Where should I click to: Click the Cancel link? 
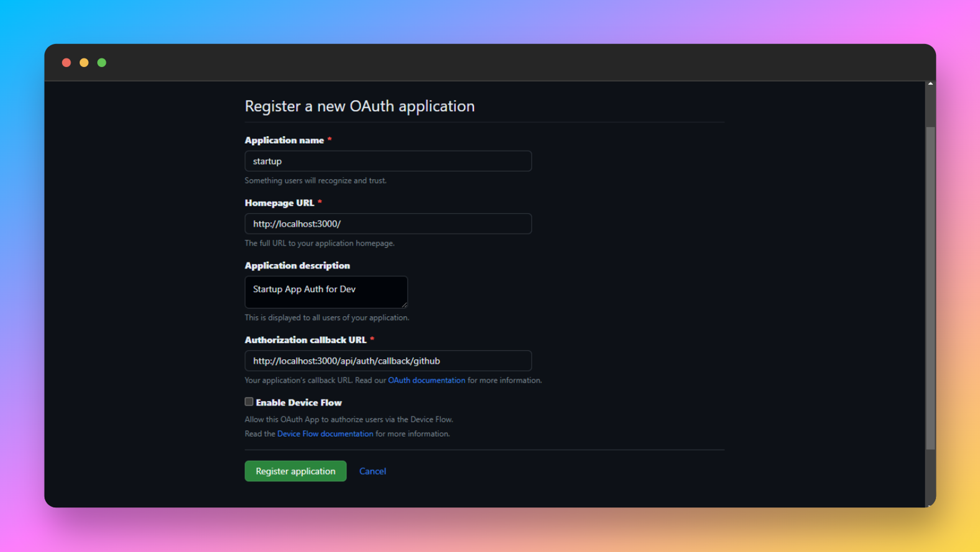[372, 471]
